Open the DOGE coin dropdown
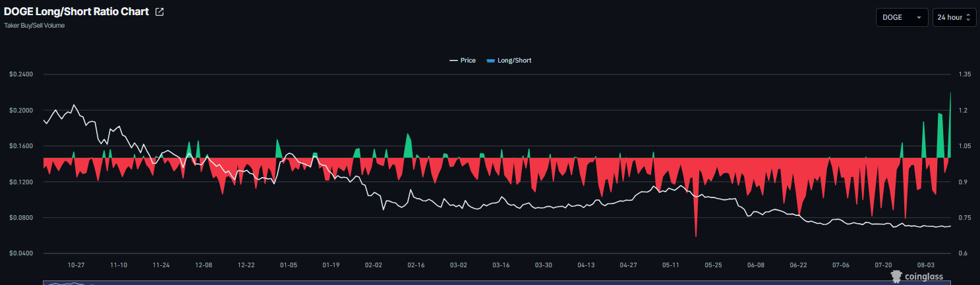 [x=902, y=17]
